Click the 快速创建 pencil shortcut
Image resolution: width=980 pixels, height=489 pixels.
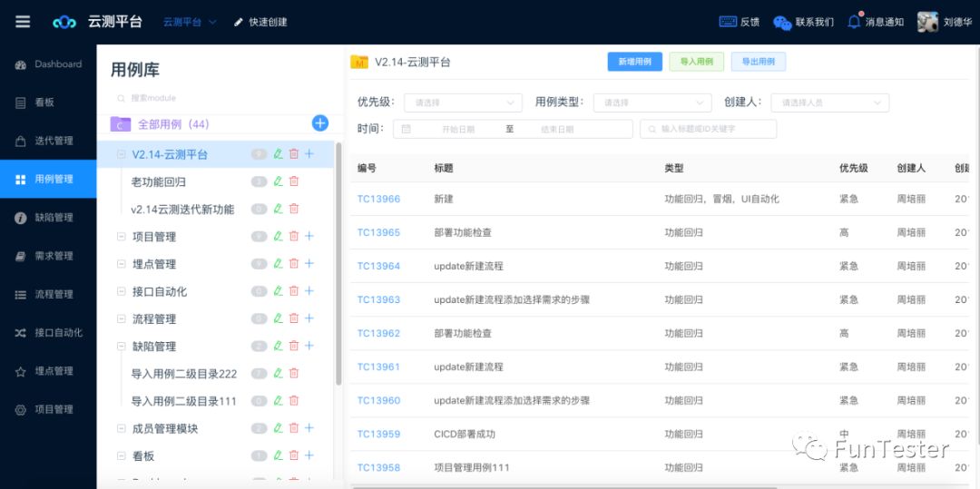(x=260, y=22)
